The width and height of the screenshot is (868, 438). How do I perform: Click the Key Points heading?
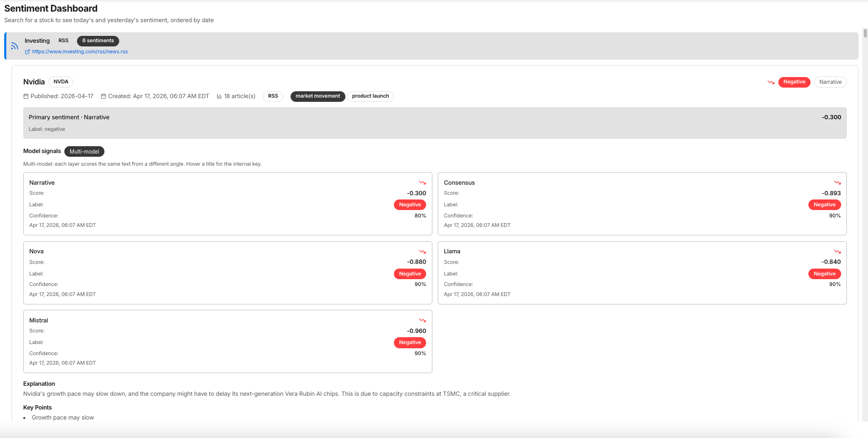pyautogui.click(x=37, y=407)
